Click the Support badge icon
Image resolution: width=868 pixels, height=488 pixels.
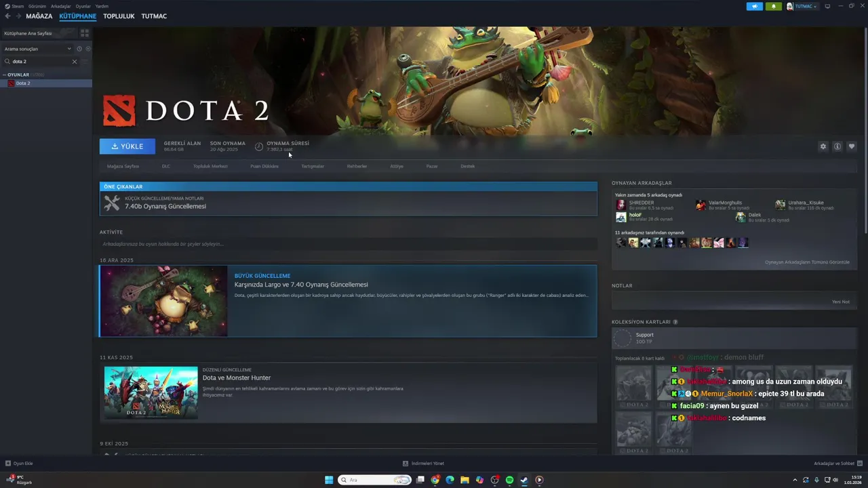coord(621,338)
